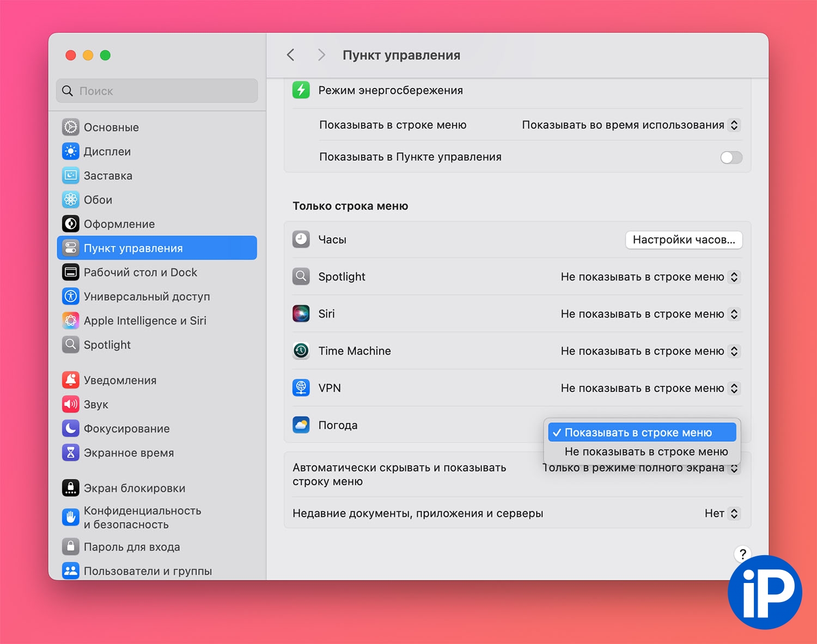Viewport: 817px width, 644px height.
Task: Click the Экранное время hourglass icon
Action: 71,453
